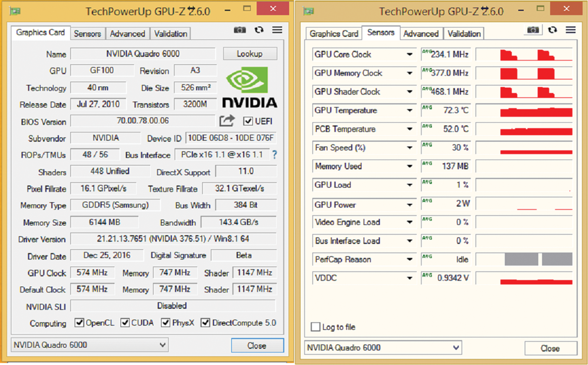This screenshot has width=588, height=365.
Task: Click the Close button in Sensors window
Action: tap(550, 348)
